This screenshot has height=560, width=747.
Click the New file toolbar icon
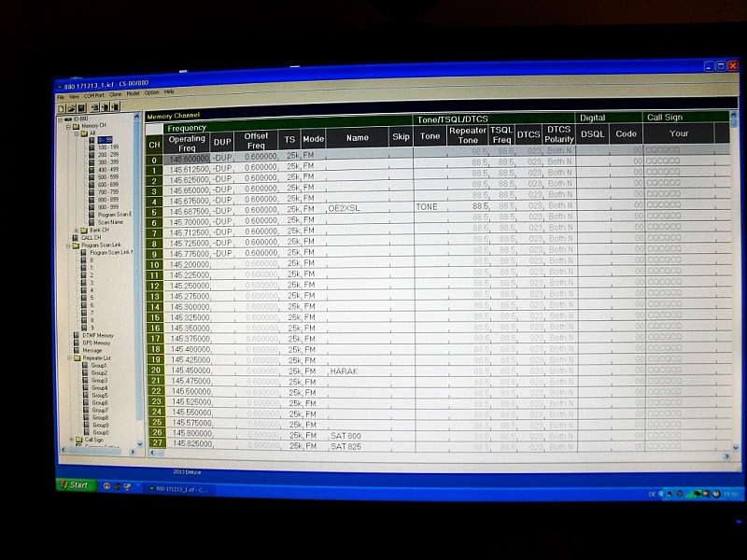(x=61, y=107)
